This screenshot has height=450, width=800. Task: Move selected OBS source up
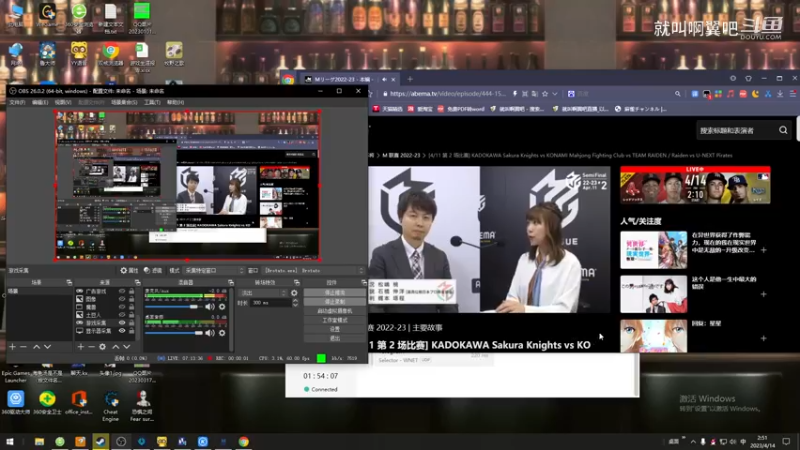click(x=116, y=347)
